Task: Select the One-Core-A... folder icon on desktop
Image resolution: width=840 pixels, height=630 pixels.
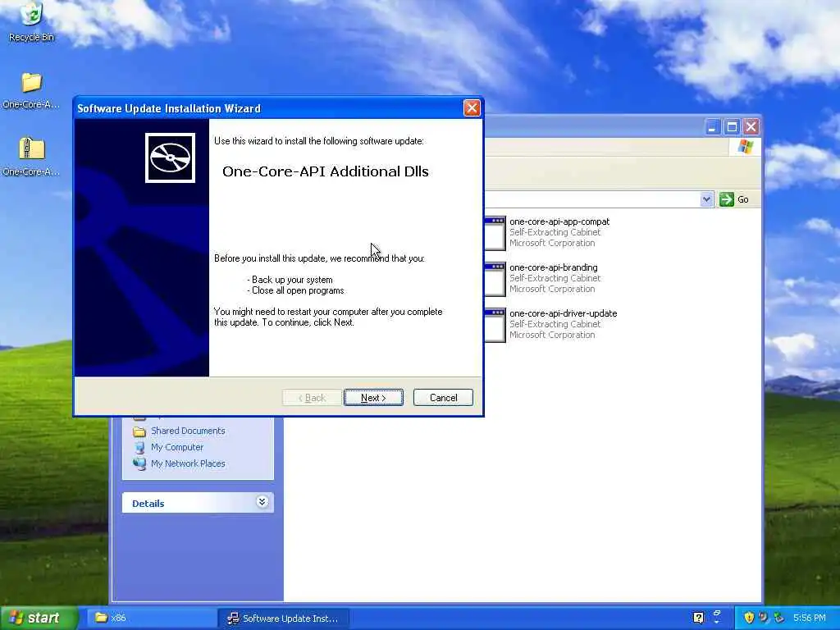Action: pos(31,82)
